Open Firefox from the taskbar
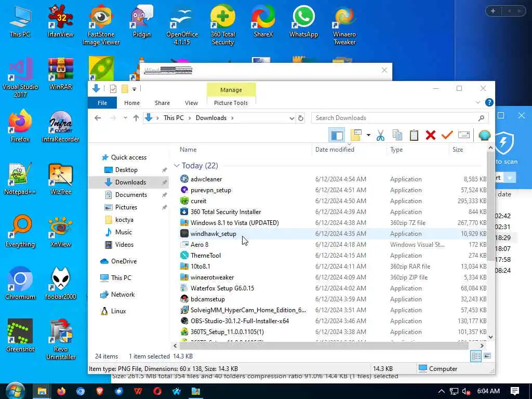532x399 pixels. (x=61, y=391)
